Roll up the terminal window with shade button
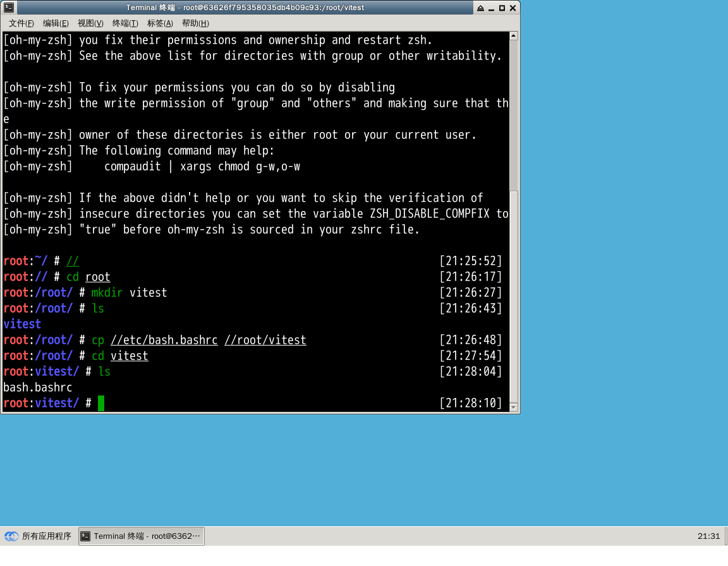The height and width of the screenshot is (566, 728). [480, 8]
